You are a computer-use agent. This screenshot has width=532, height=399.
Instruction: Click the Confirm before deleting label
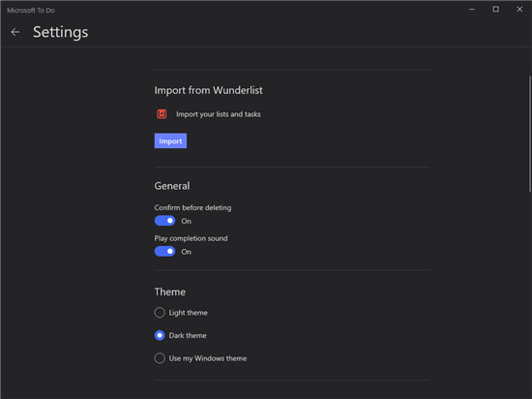click(x=192, y=207)
